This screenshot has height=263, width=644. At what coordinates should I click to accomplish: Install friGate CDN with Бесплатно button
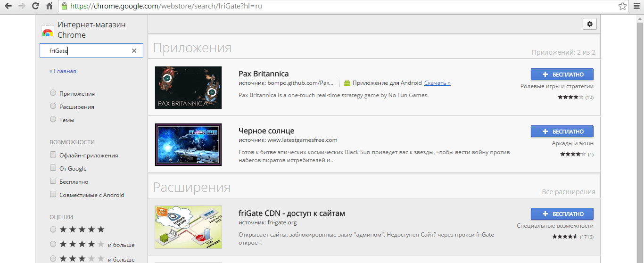(x=562, y=214)
